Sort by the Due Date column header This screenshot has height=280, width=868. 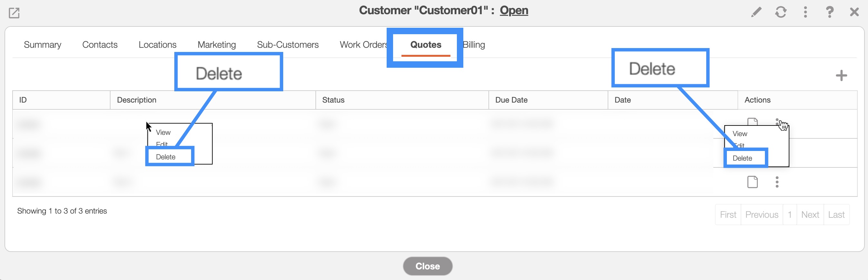click(511, 100)
